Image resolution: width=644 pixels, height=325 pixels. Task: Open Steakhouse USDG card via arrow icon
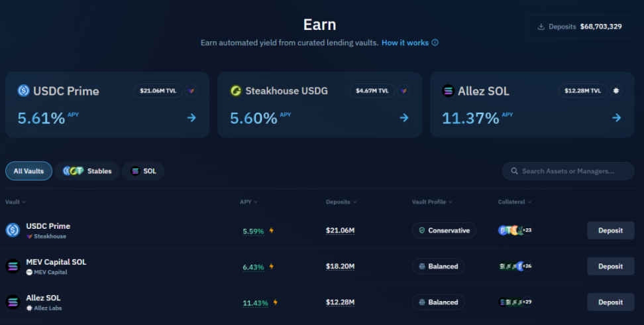click(x=404, y=118)
